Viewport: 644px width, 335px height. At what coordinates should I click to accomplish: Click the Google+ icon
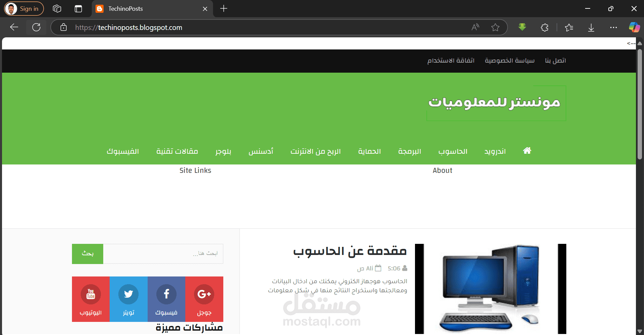[x=204, y=294]
